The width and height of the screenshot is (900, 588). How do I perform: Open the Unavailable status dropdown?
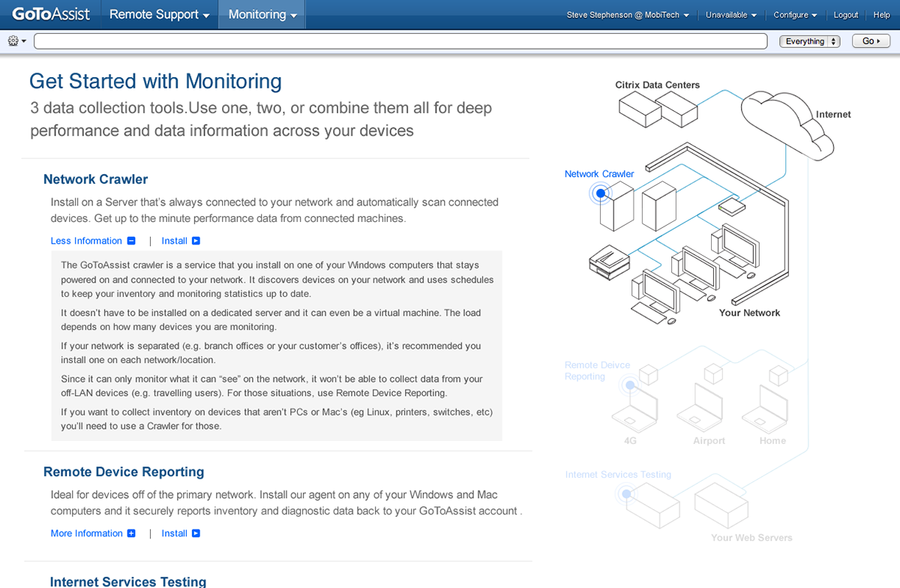(x=731, y=15)
